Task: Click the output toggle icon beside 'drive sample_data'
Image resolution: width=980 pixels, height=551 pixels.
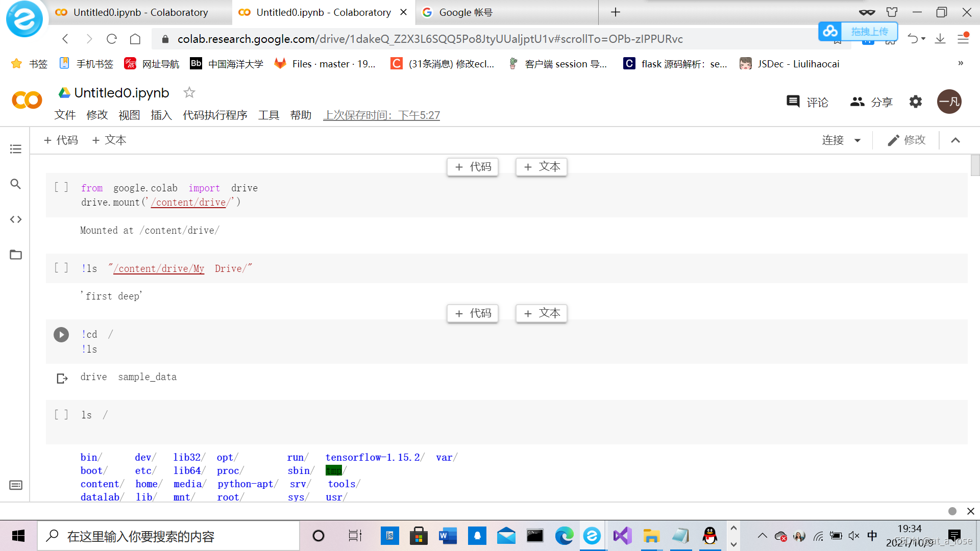Action: click(62, 378)
